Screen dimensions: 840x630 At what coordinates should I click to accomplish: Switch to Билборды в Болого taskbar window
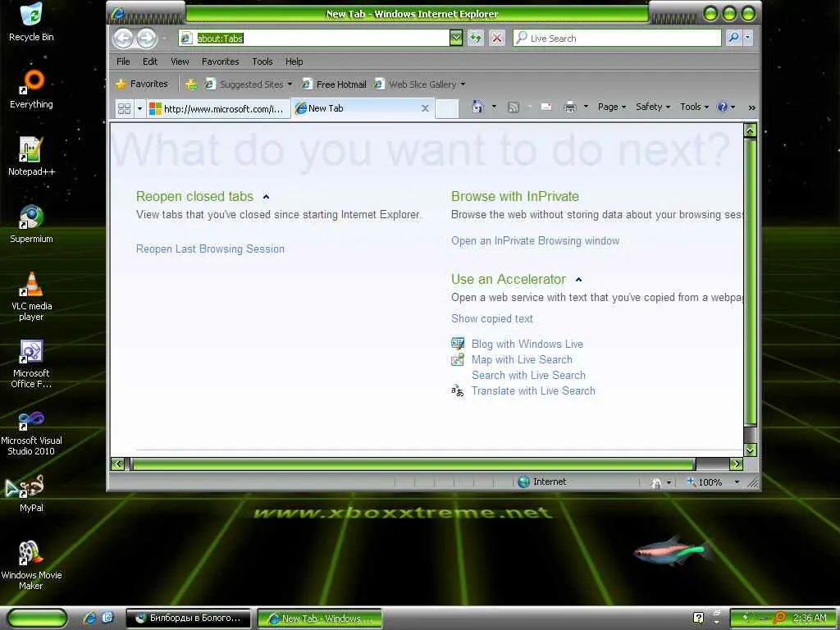188,619
